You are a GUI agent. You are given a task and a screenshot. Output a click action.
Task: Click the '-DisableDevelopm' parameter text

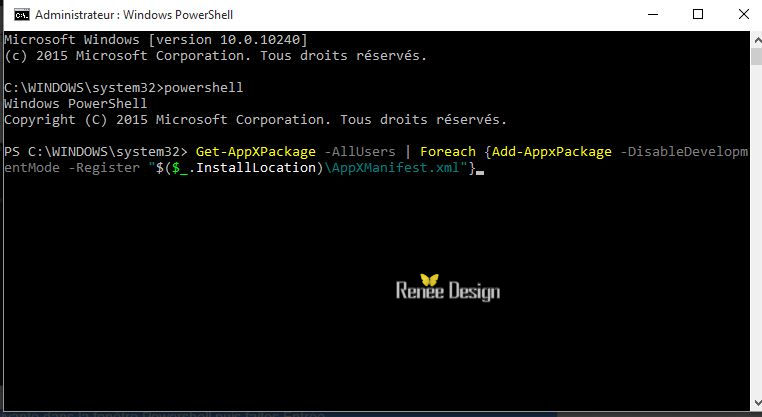(684, 152)
